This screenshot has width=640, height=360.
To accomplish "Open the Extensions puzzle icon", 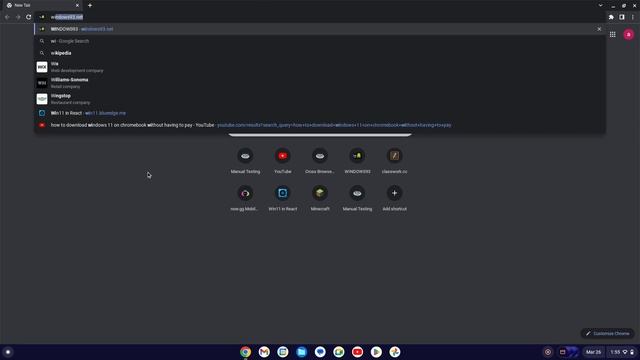I will [611, 17].
